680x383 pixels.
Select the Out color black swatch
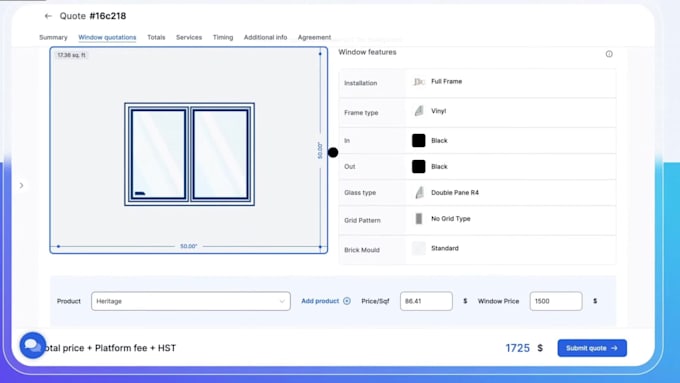(418, 167)
